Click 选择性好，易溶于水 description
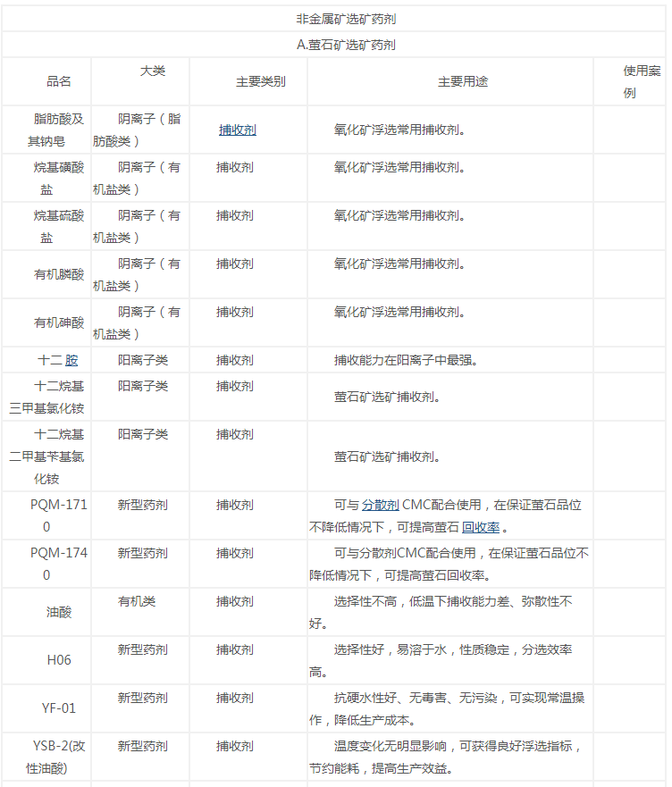 click(441, 660)
